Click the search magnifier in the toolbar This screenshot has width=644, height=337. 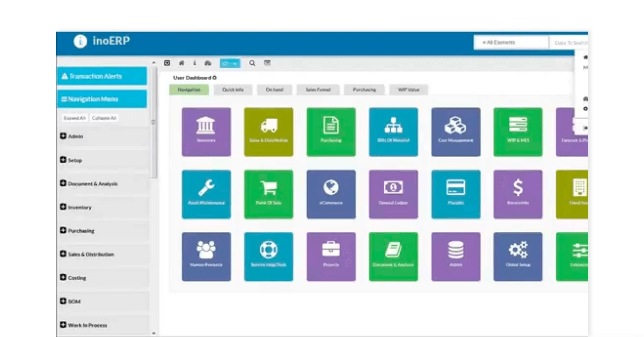[x=251, y=63]
